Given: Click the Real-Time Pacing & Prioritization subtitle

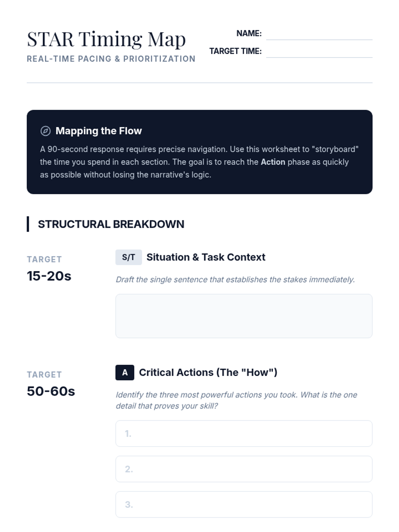Looking at the screenshot, I should point(111,59).
